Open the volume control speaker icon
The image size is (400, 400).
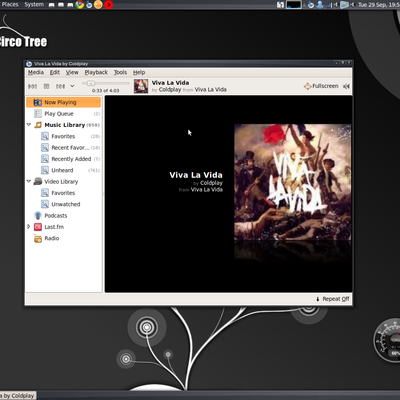[x=347, y=86]
